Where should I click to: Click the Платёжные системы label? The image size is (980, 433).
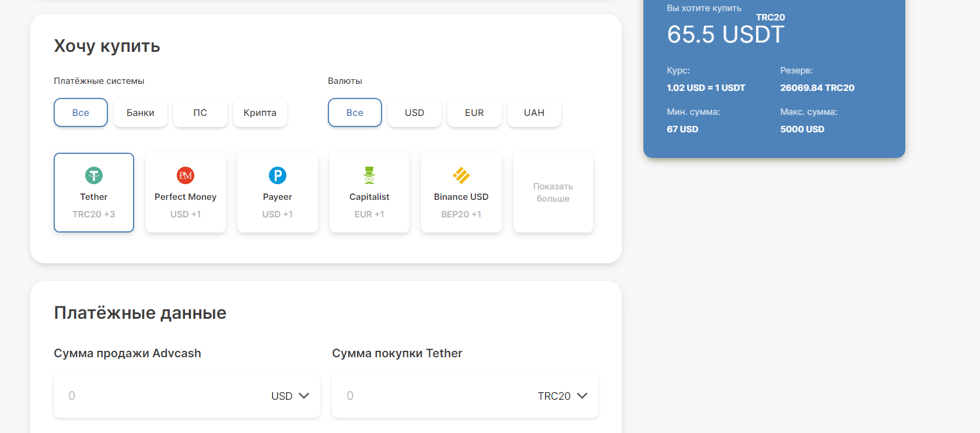click(99, 81)
